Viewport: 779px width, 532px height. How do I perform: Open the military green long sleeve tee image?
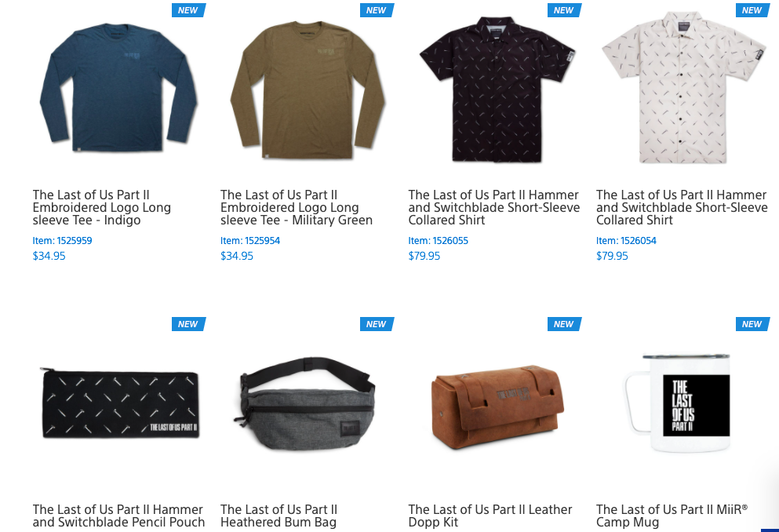[308, 90]
